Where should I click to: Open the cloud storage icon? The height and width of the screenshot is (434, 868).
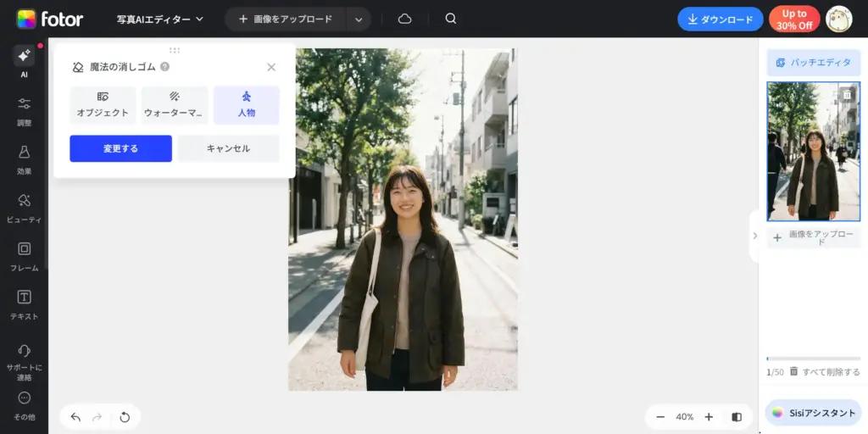(404, 19)
